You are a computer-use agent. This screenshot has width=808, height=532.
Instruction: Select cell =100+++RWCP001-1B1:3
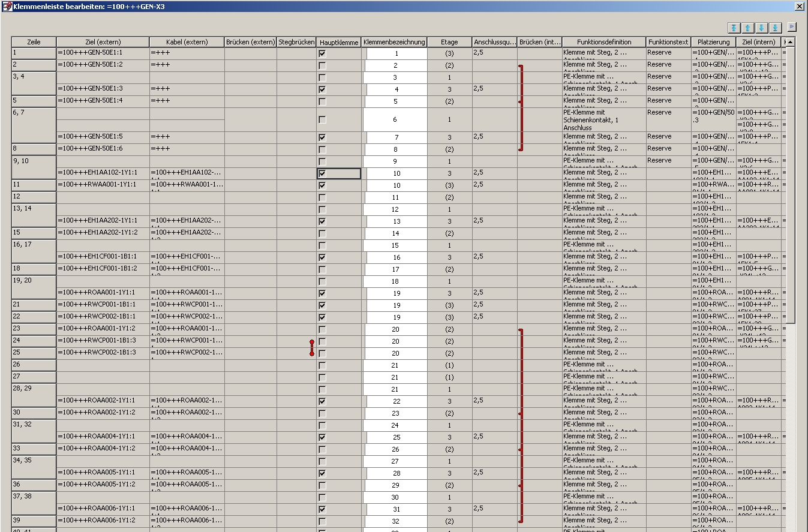[103, 342]
